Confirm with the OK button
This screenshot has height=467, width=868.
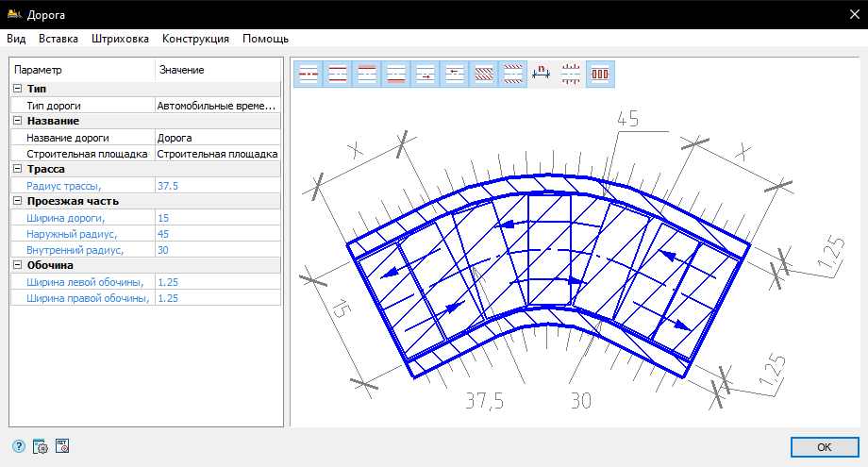click(x=825, y=447)
